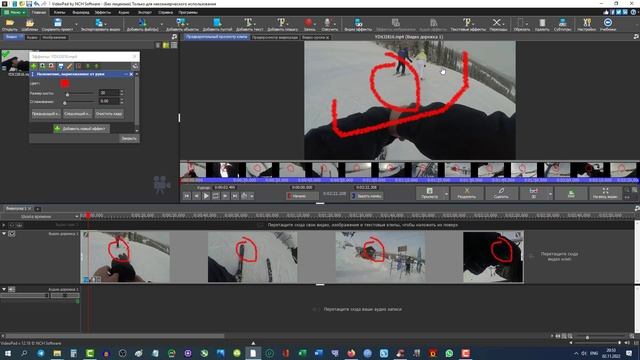The height and width of the screenshot is (360, 640).
Task: Click the Предыдущий к... frame button
Action: pos(46,113)
